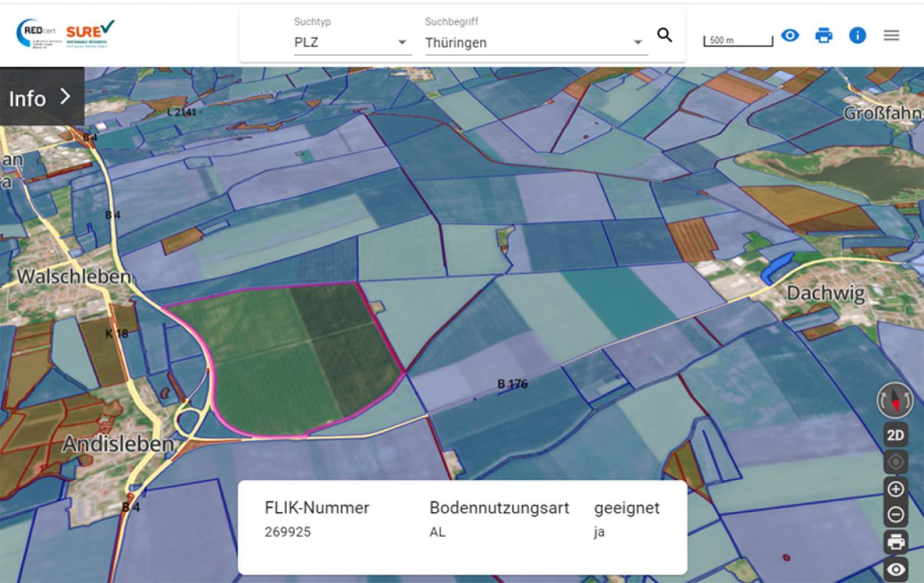Click the Dachwig town label on map

click(x=825, y=293)
